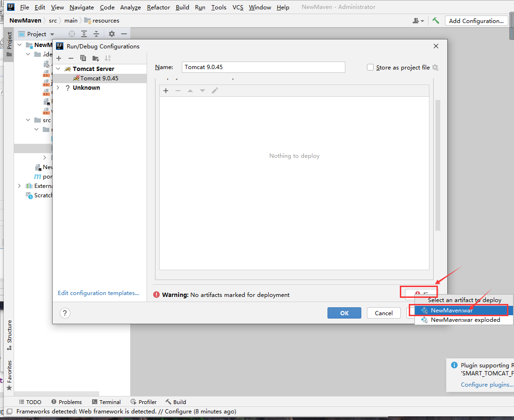This screenshot has width=514, height=420.
Task: Click the configuration Name input field
Action: point(264,67)
